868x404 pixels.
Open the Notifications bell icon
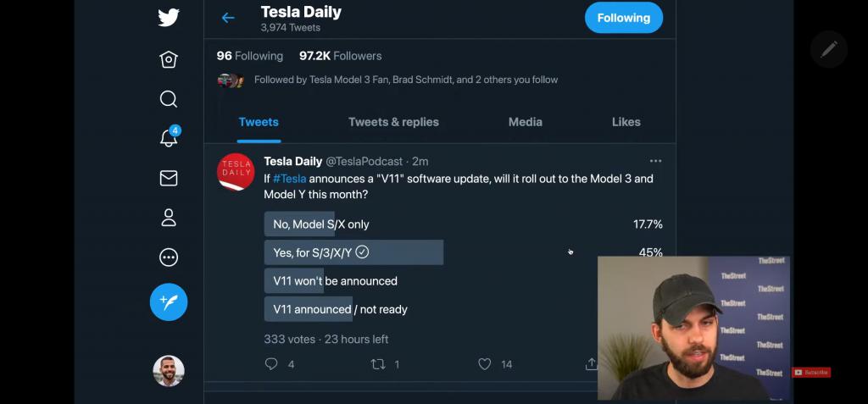[169, 138]
